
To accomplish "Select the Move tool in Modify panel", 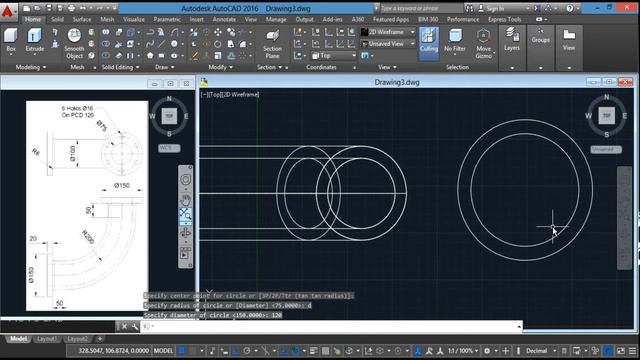I will pos(218,32).
